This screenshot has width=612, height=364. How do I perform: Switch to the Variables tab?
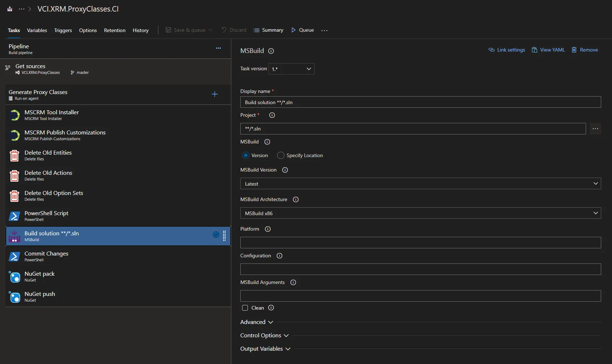pyautogui.click(x=37, y=30)
